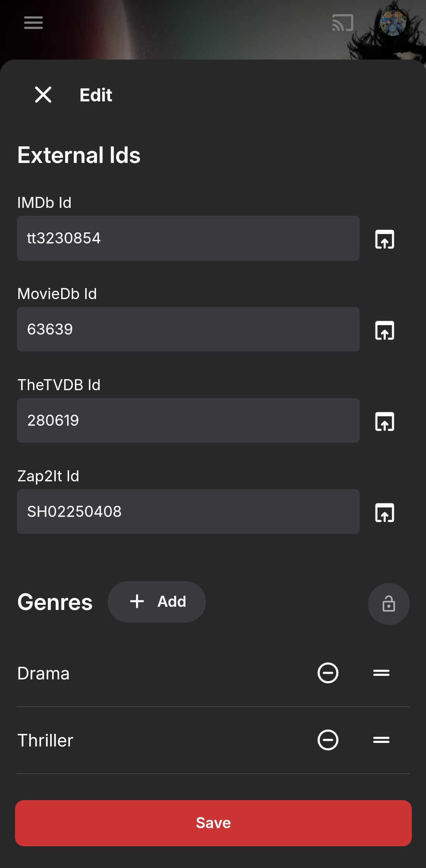Focus the MovieDb Id text field
Viewport: 426px width, 868px height.
[188, 329]
